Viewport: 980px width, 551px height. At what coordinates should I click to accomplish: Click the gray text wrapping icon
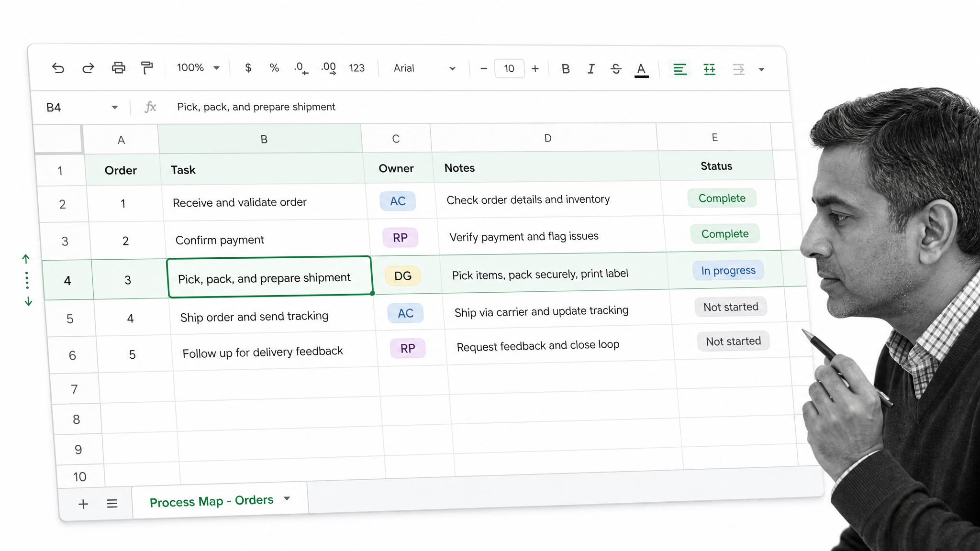[x=738, y=69]
